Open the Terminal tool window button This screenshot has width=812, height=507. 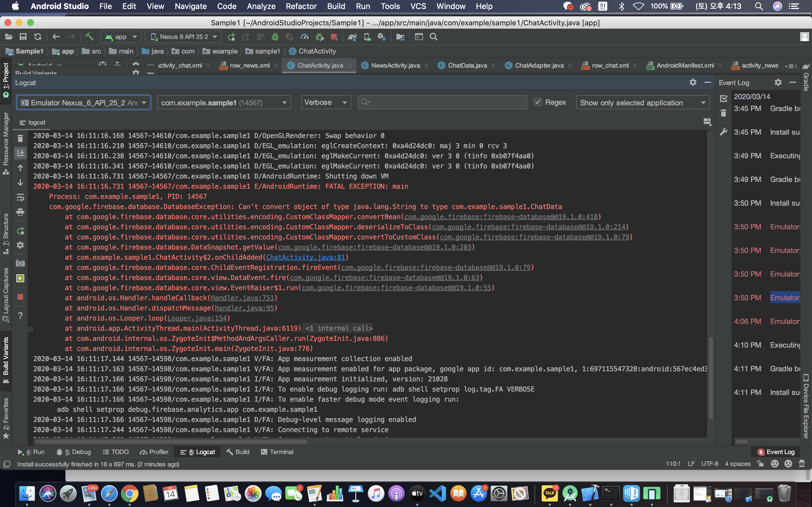[277, 452]
